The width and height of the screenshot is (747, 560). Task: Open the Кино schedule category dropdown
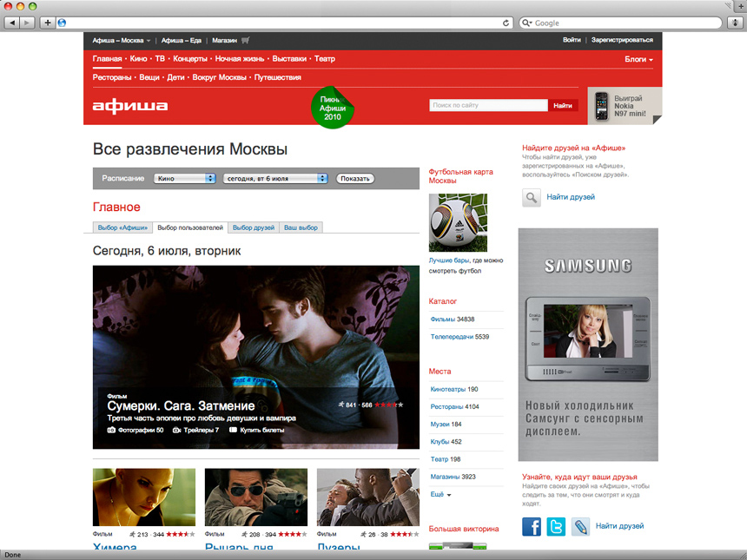(x=185, y=179)
